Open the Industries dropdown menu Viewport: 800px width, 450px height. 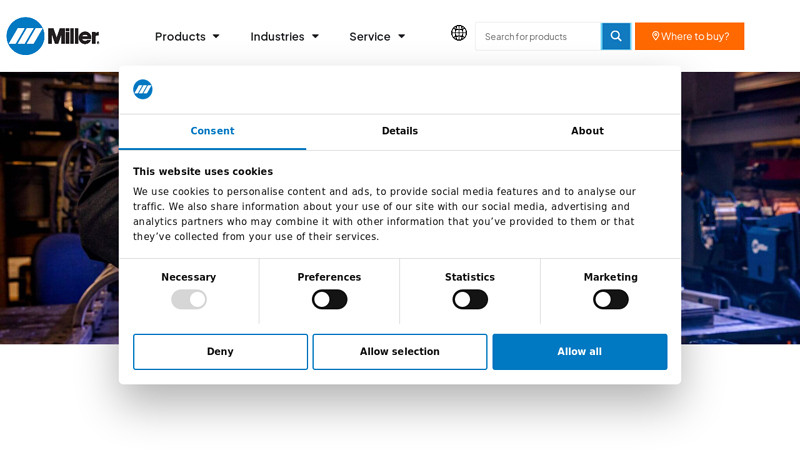[x=284, y=36]
